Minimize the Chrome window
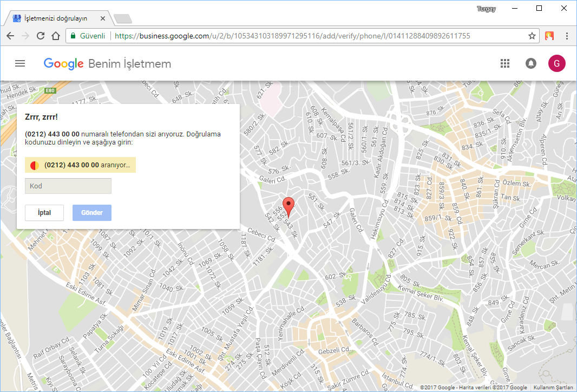577x392 pixels. click(515, 9)
